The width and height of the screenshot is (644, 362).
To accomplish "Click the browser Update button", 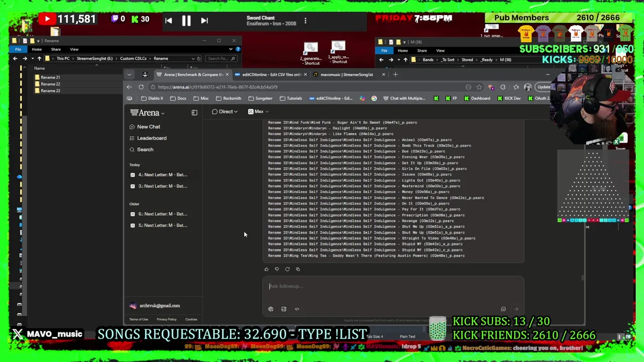I will (x=543, y=87).
